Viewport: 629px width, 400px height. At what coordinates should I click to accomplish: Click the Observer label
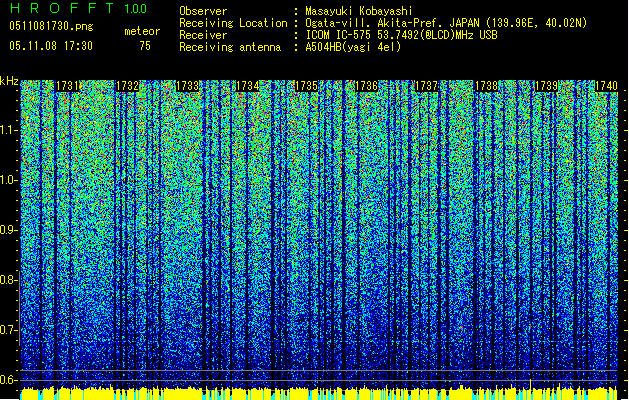pos(203,11)
